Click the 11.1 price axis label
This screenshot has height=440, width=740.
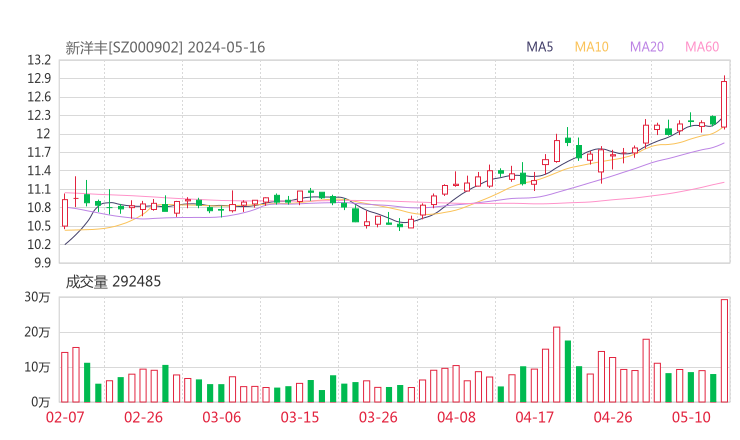(x=39, y=189)
